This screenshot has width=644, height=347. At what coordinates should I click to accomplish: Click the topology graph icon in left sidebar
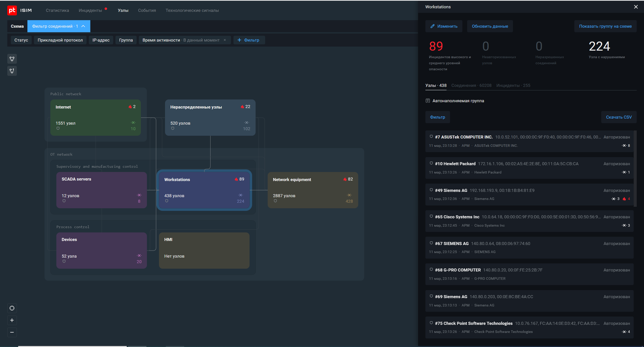point(12,59)
